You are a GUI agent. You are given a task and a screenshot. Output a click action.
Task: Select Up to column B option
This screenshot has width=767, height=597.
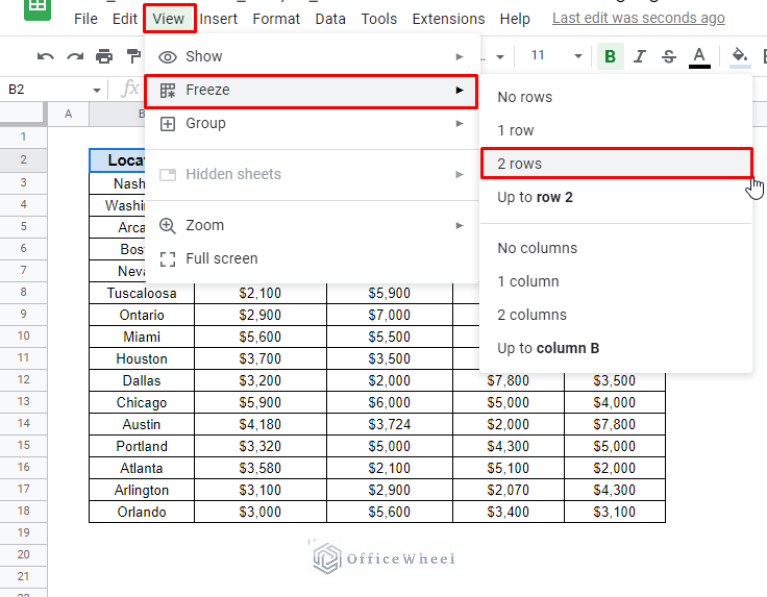pos(548,348)
